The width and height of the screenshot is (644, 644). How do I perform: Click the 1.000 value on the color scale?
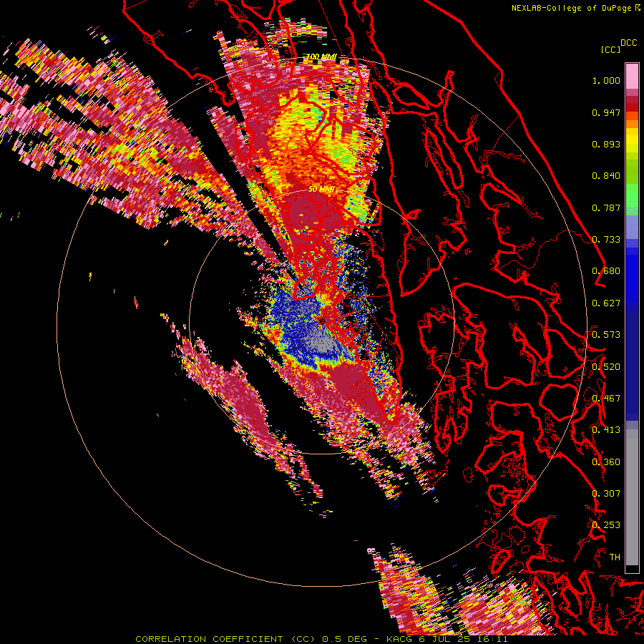(606, 80)
